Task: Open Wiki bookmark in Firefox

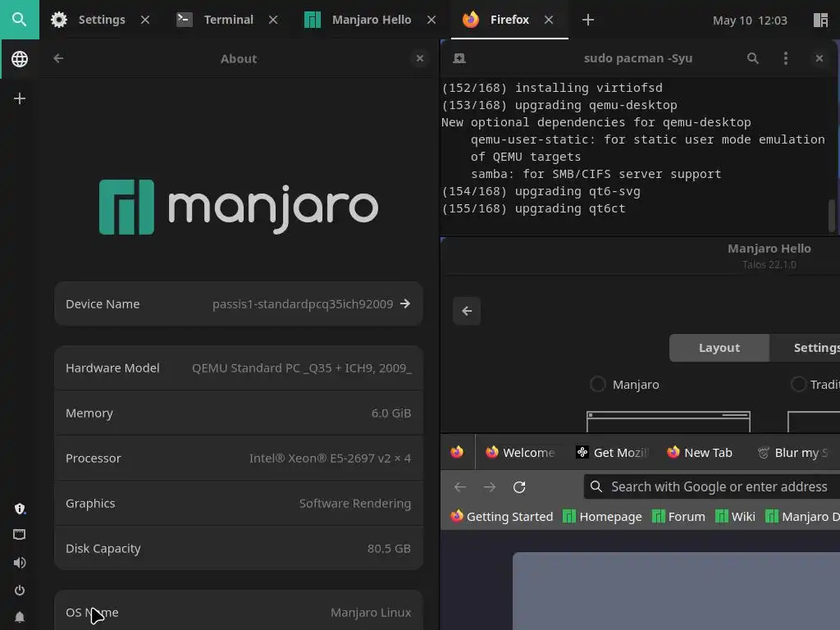Action: point(736,517)
